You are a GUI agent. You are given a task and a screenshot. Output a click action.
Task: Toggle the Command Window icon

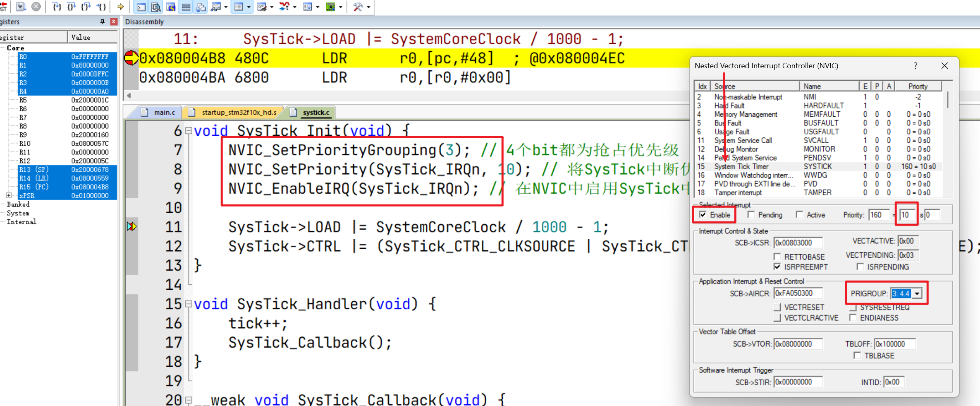tap(141, 7)
